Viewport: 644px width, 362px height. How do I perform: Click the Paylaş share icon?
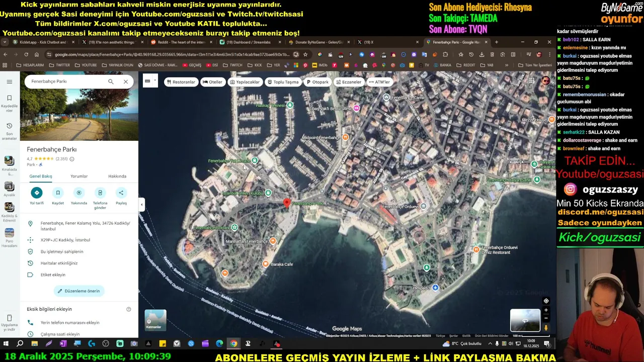coord(121,193)
